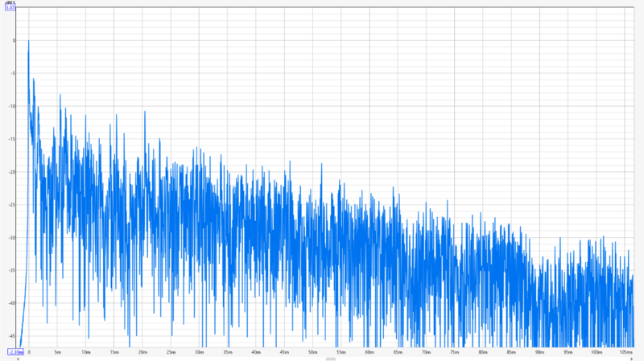
Task: Click the -20 label on level axis
Action: coord(11,172)
